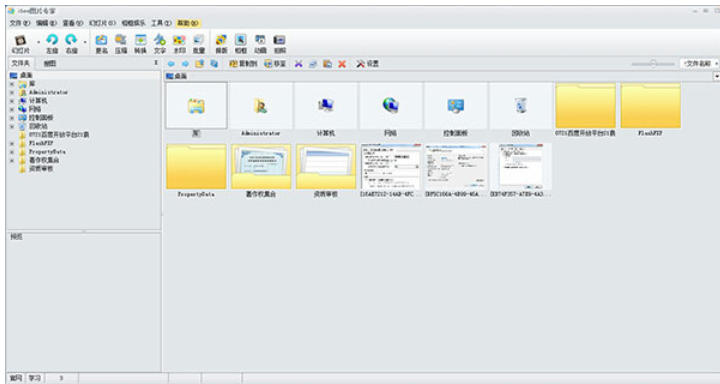Click the red delete X icon
This screenshot has height=384, width=720.
(342, 64)
